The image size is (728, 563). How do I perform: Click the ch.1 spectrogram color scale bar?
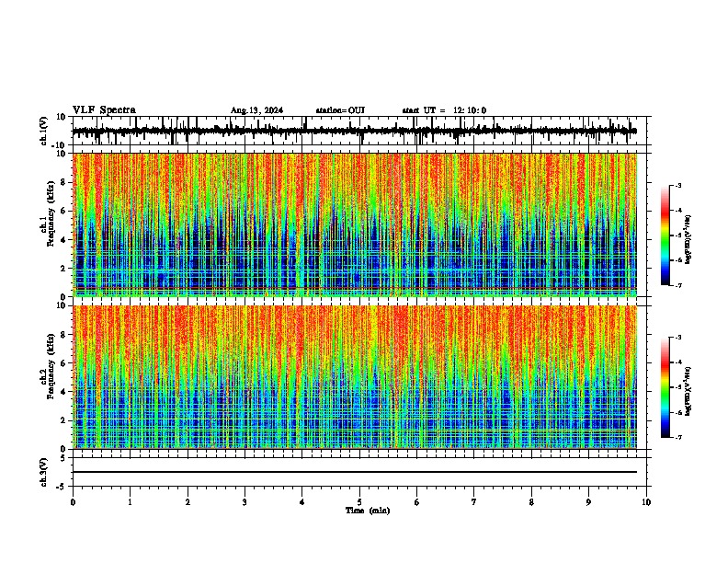[665, 236]
